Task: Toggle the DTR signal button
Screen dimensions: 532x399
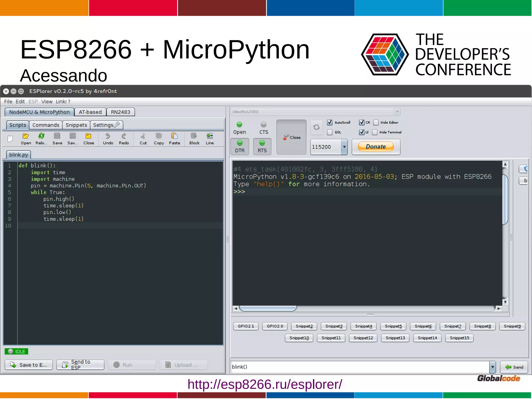Action: tap(240, 147)
